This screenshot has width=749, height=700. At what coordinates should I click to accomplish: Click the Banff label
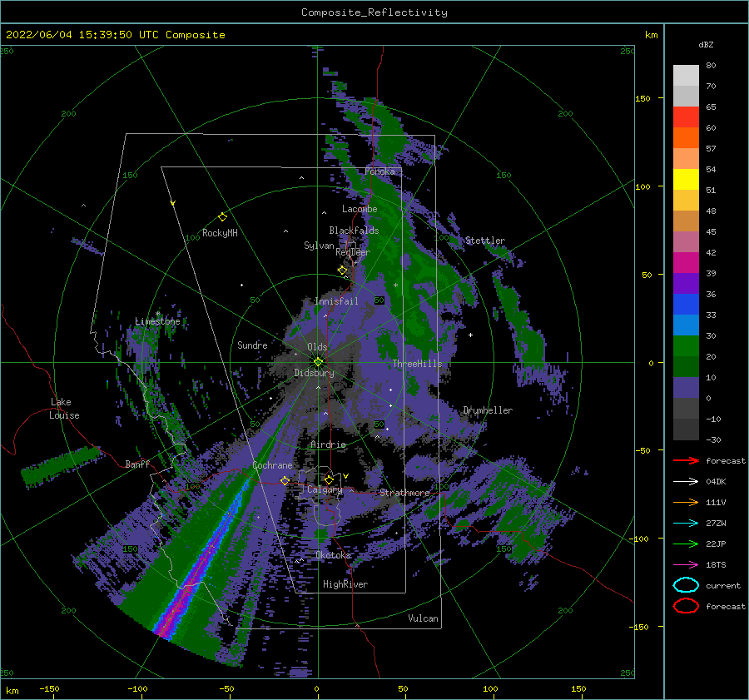pos(137,464)
